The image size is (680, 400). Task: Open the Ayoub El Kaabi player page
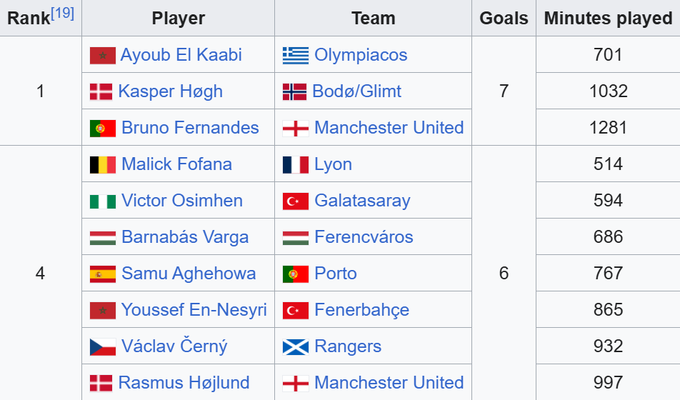click(181, 55)
